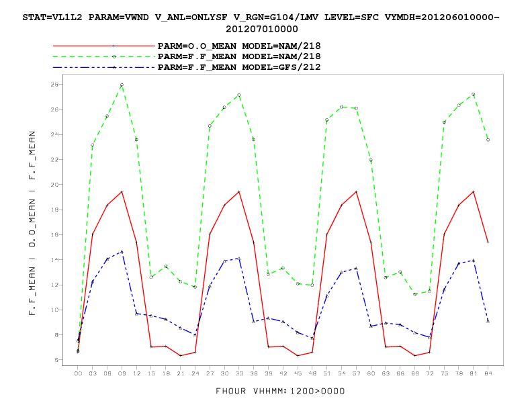Viewport: 532px width, 411px height.
Task: Click the x-axis tick label 72
Action: tap(429, 373)
